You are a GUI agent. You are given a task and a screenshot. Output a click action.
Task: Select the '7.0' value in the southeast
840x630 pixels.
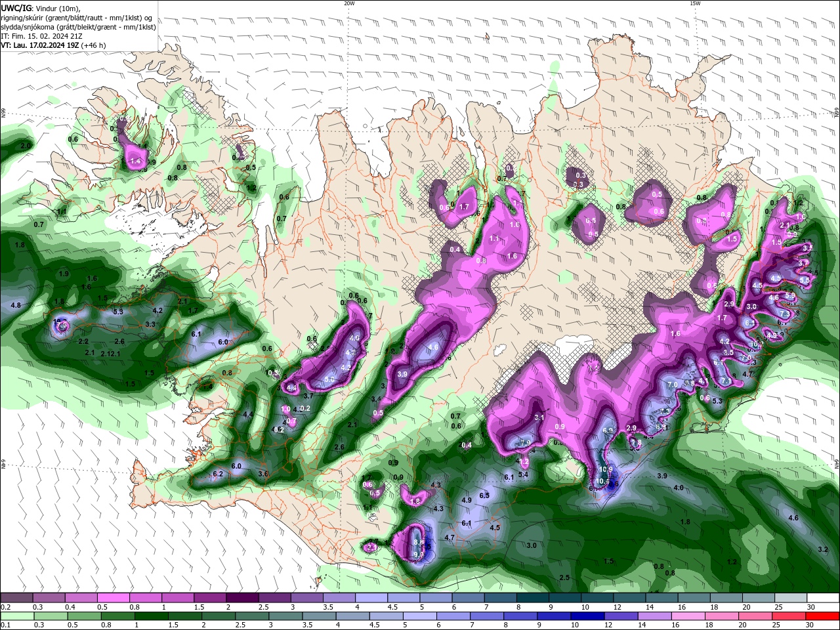[673, 385]
